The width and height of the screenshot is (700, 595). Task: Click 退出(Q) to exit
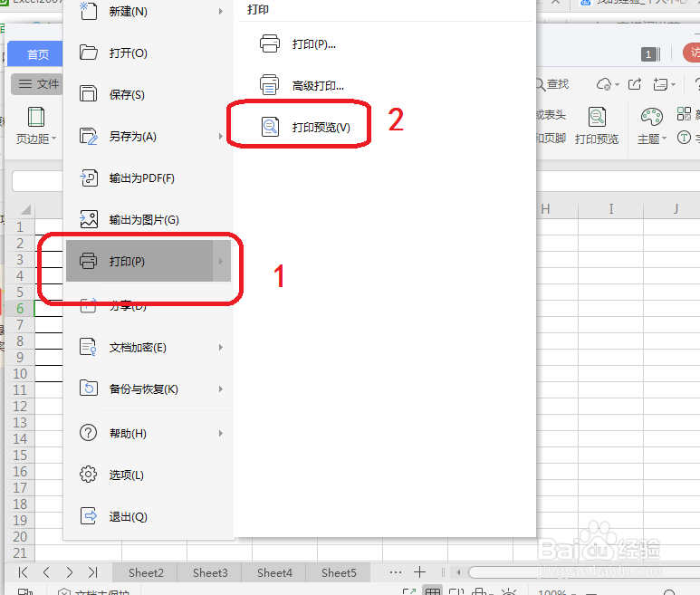pos(148,516)
